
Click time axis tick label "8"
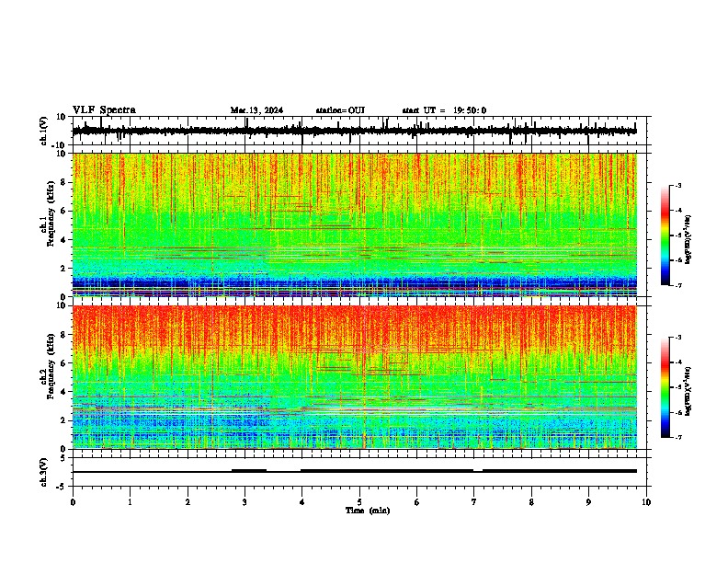click(x=531, y=502)
